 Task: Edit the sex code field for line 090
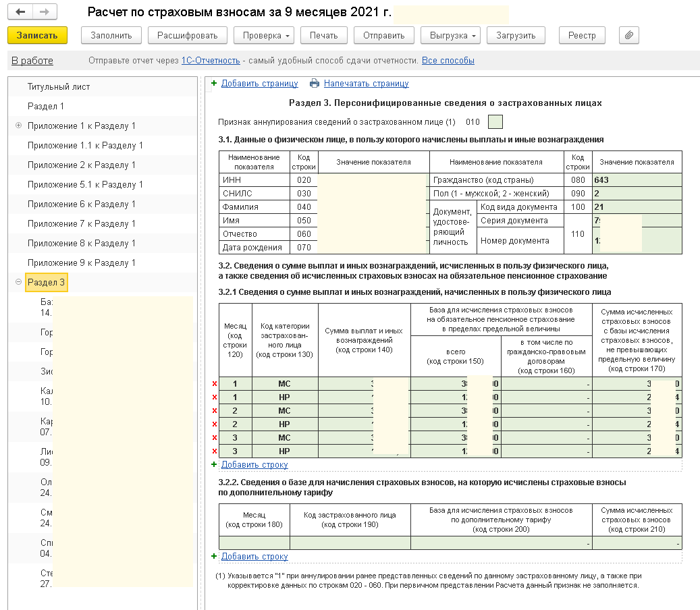tap(637, 193)
